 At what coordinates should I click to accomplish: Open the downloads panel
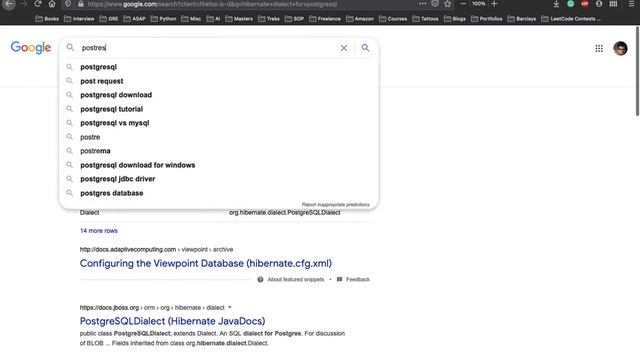[556, 4]
